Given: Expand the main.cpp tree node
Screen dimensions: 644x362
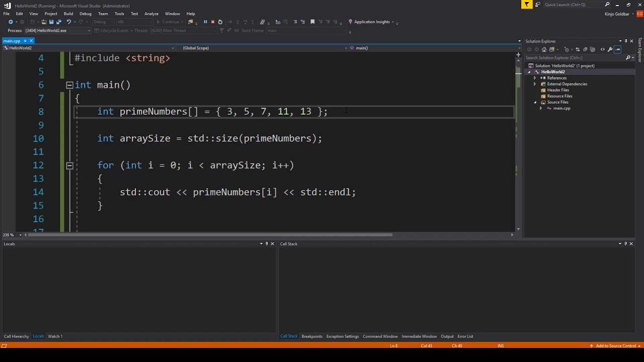Looking at the screenshot, I should (541, 108).
